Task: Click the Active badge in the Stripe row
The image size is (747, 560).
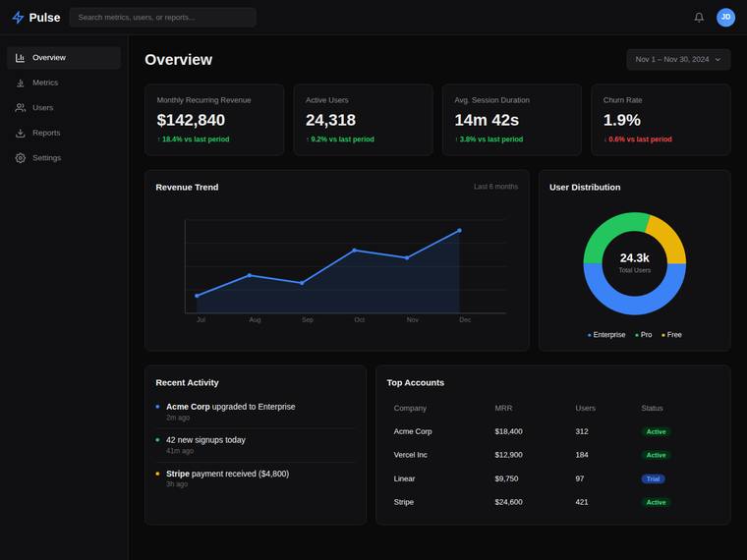Action: (656, 502)
